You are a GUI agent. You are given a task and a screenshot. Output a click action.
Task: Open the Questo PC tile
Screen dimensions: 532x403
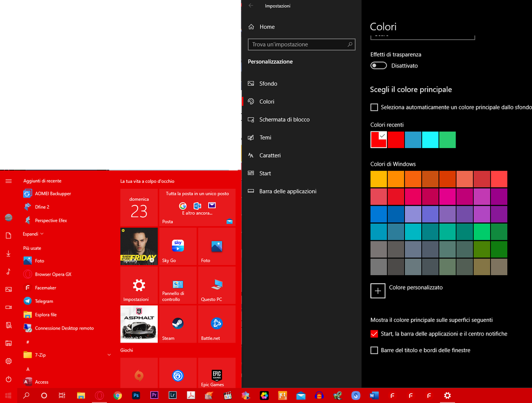pos(217,285)
